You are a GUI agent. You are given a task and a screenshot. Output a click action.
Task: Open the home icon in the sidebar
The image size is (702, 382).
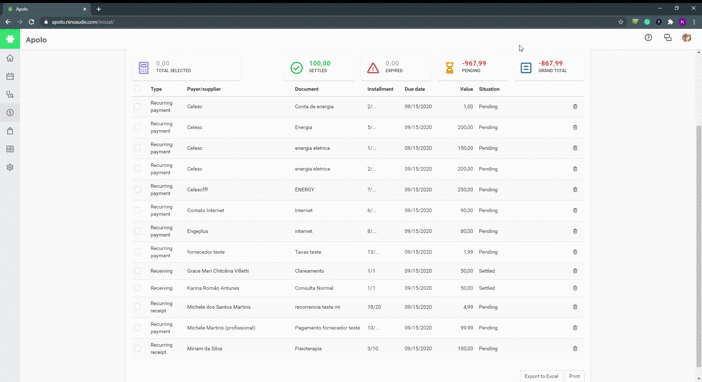(10, 58)
